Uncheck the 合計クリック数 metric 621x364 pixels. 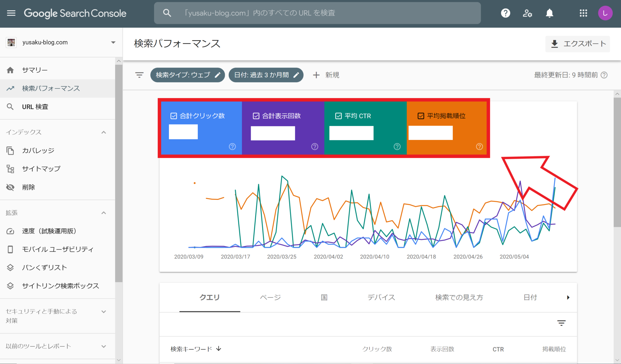tap(173, 115)
